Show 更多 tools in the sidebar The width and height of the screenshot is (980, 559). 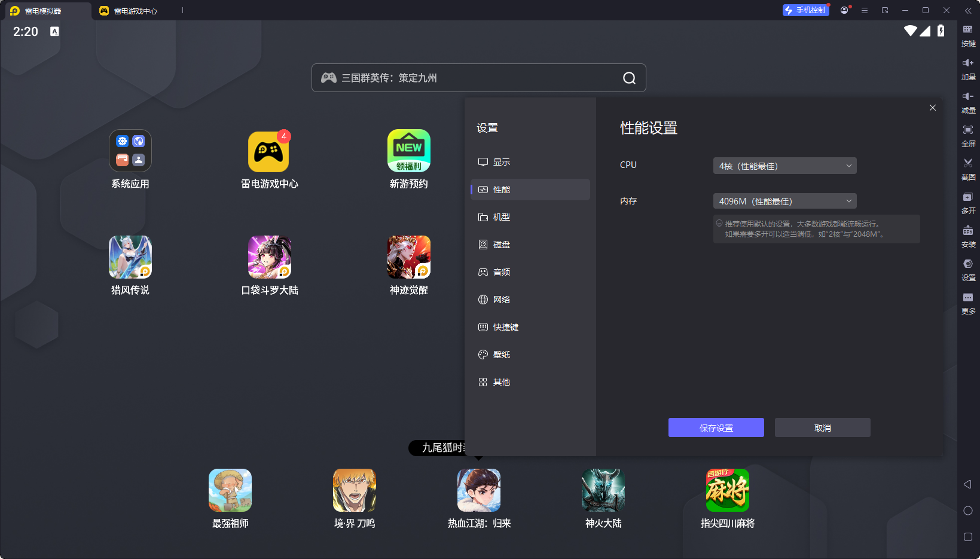point(968,303)
